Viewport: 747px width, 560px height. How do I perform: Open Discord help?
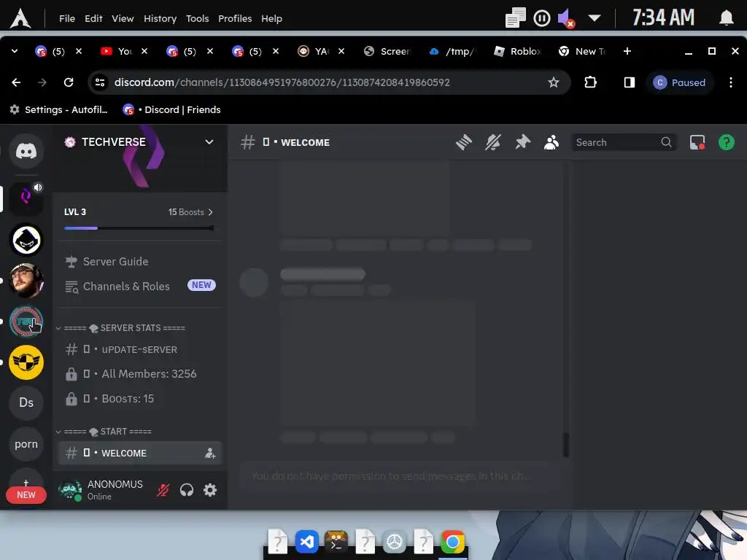click(x=727, y=142)
